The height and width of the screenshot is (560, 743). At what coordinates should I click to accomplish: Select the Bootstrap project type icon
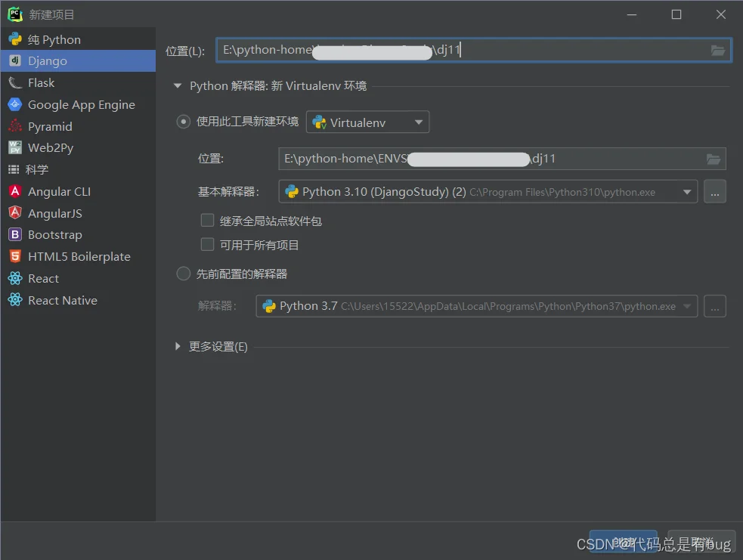(x=15, y=234)
